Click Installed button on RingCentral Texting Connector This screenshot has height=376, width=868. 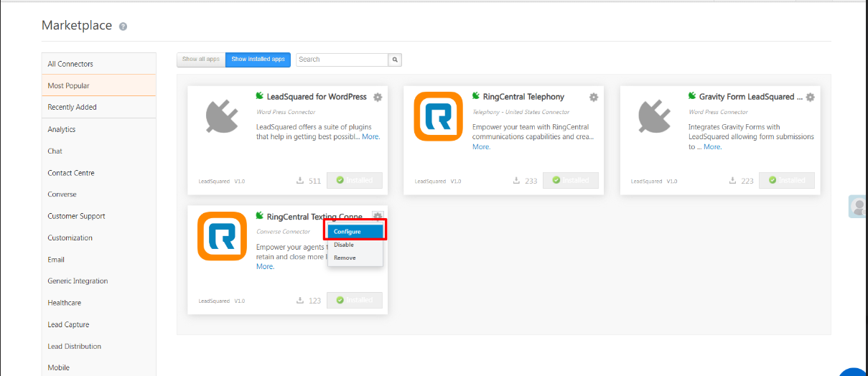355,300
